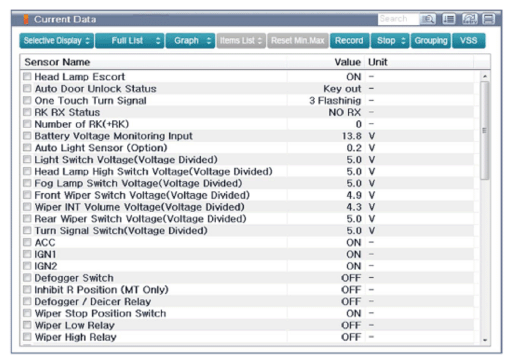513x364 pixels.
Task: Check the Battery Voltage Monitoring Input checkbox
Action: (27, 136)
